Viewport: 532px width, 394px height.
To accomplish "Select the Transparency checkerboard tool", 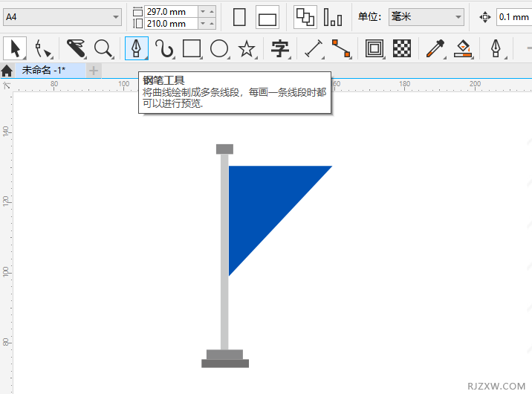I will [402, 48].
